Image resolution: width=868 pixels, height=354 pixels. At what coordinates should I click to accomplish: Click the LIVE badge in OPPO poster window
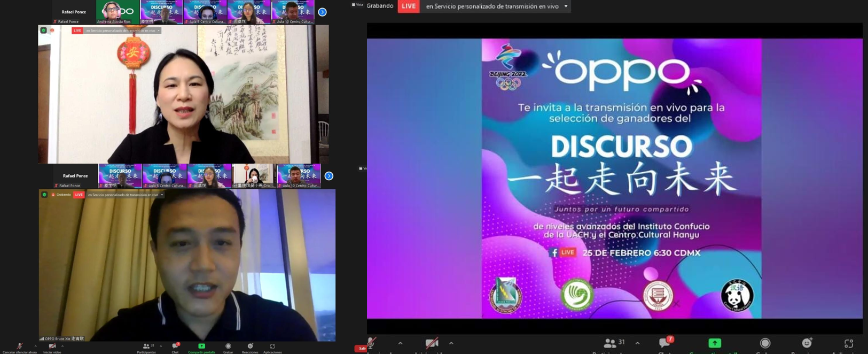[409, 6]
